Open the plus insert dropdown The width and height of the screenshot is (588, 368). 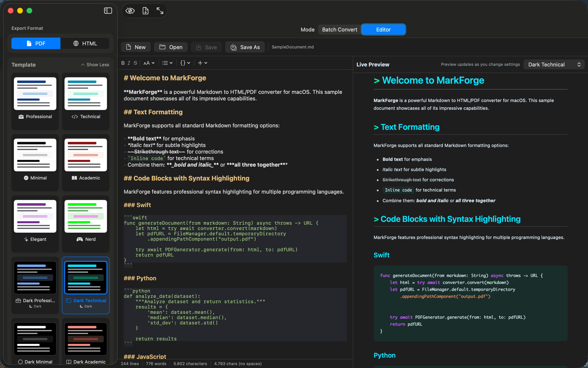[x=202, y=63]
